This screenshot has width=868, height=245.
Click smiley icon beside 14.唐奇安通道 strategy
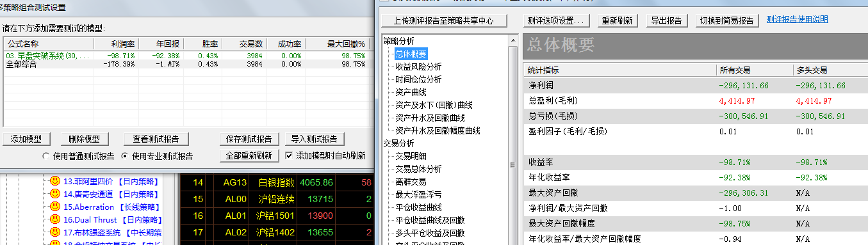[x=56, y=194]
